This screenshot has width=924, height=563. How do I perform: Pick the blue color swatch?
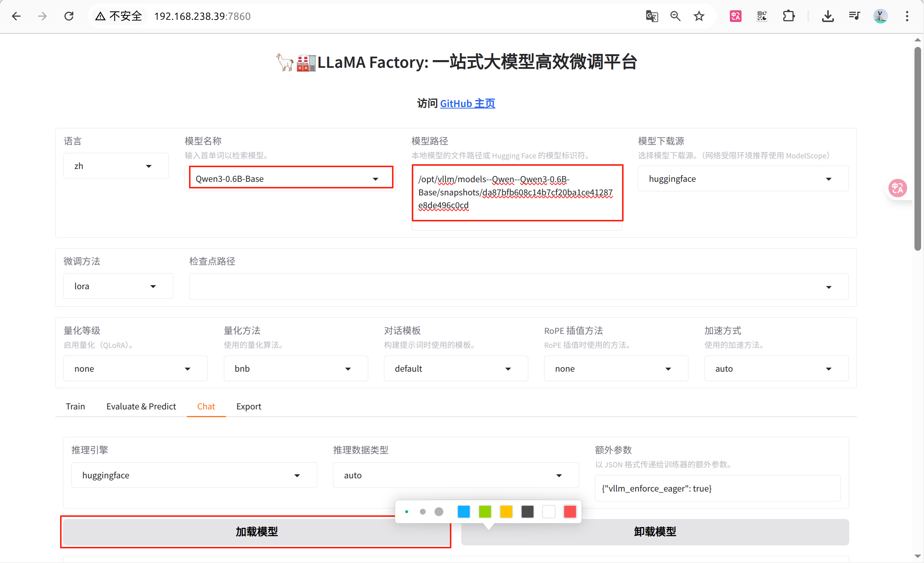point(463,512)
